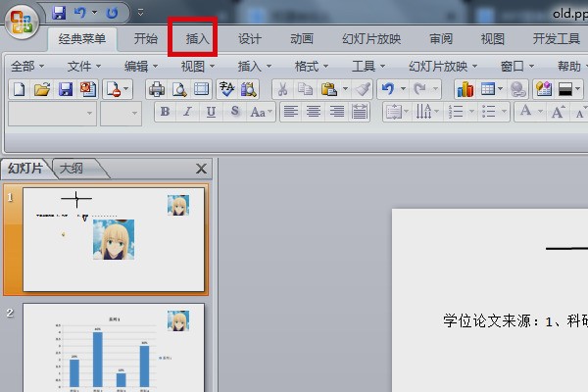588x392 pixels.
Task: Save via the quick access toolbar icon
Action: 58,13
